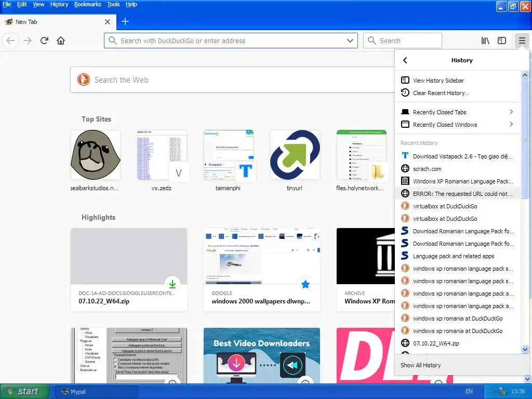The width and height of the screenshot is (532, 399).
Task: Open 07.10.22_W64.zip highlight card
Action: 129,270
